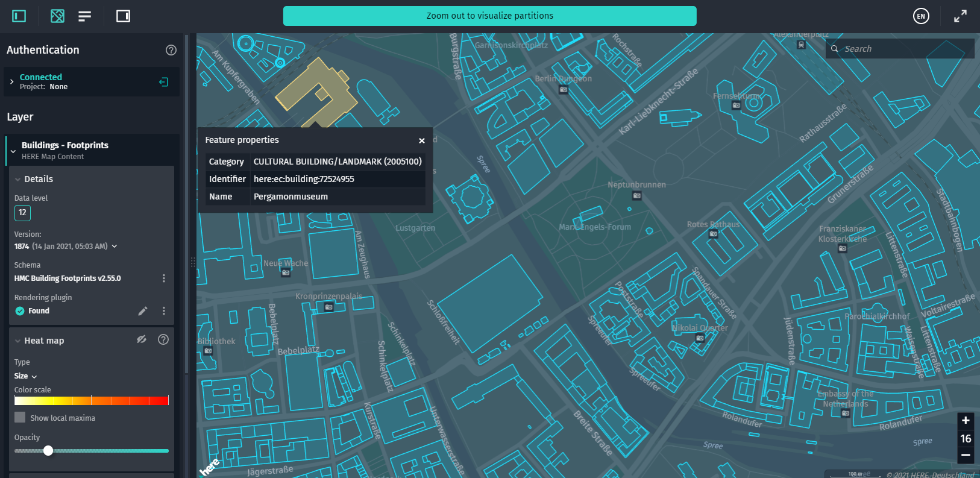The image size is (980, 478).
Task: Click the Fernsehturm camera marker
Action: [736, 105]
